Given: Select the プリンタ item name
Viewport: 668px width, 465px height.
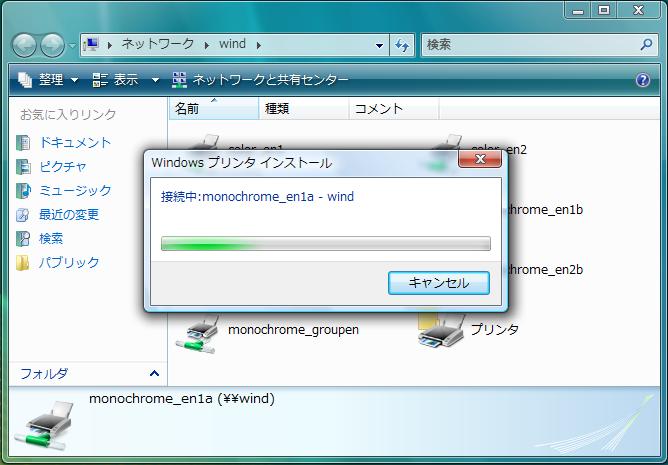Looking at the screenshot, I should pyautogui.click(x=495, y=329).
